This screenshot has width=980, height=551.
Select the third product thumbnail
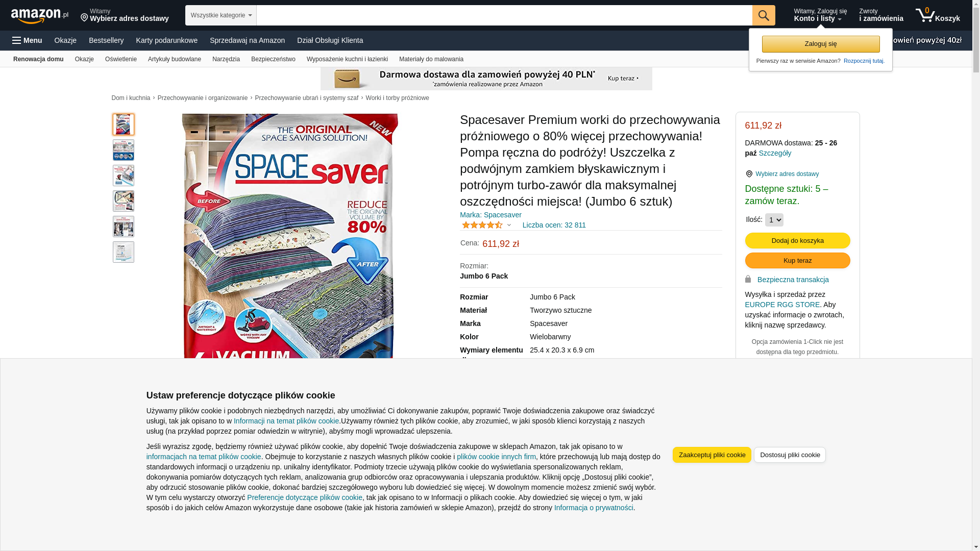[x=124, y=176]
